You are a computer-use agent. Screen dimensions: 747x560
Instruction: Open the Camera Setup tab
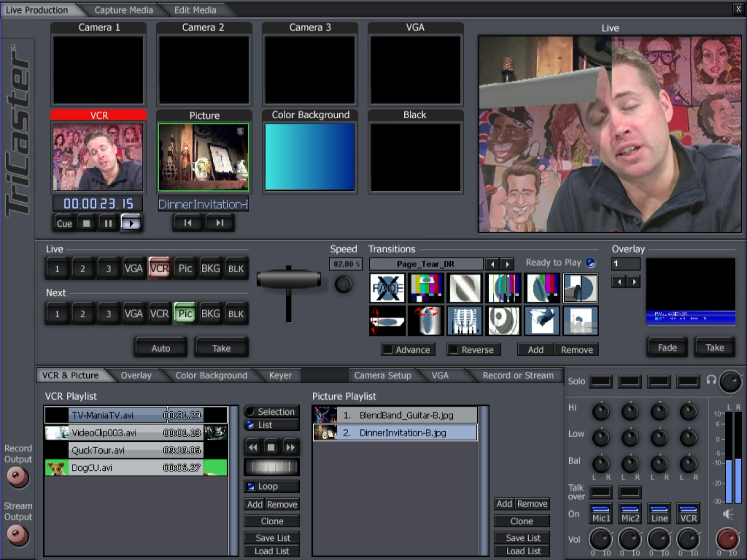pos(382,375)
